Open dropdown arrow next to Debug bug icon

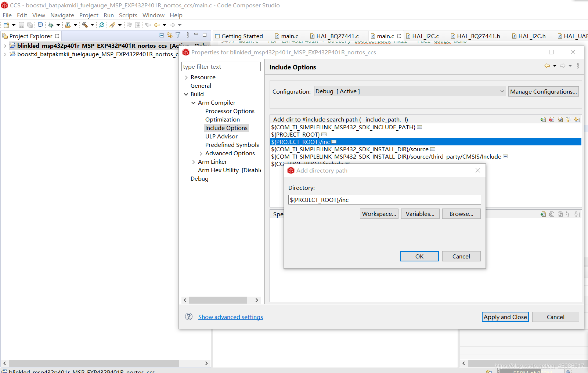(x=58, y=25)
